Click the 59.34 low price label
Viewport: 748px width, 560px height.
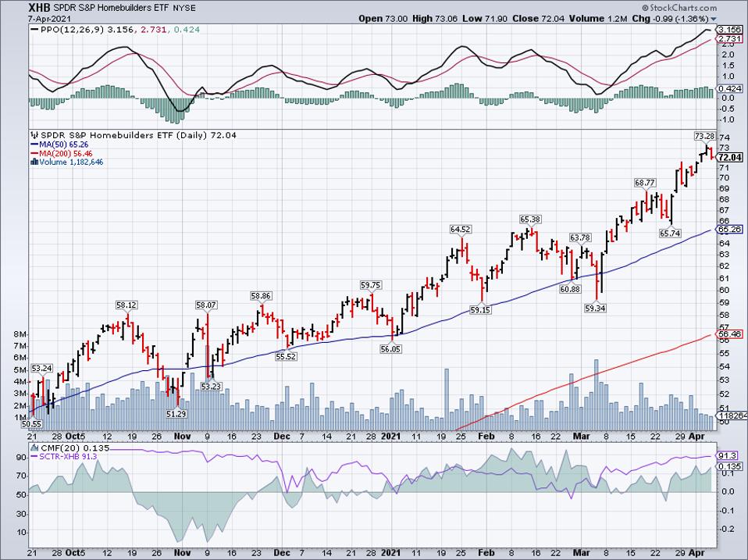[595, 309]
